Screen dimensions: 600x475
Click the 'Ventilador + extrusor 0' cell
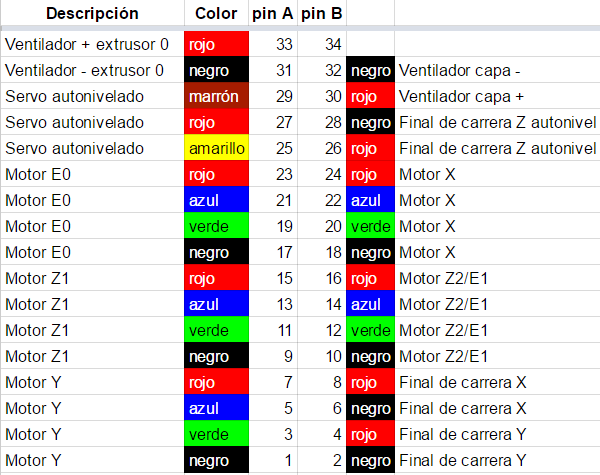coord(93,44)
